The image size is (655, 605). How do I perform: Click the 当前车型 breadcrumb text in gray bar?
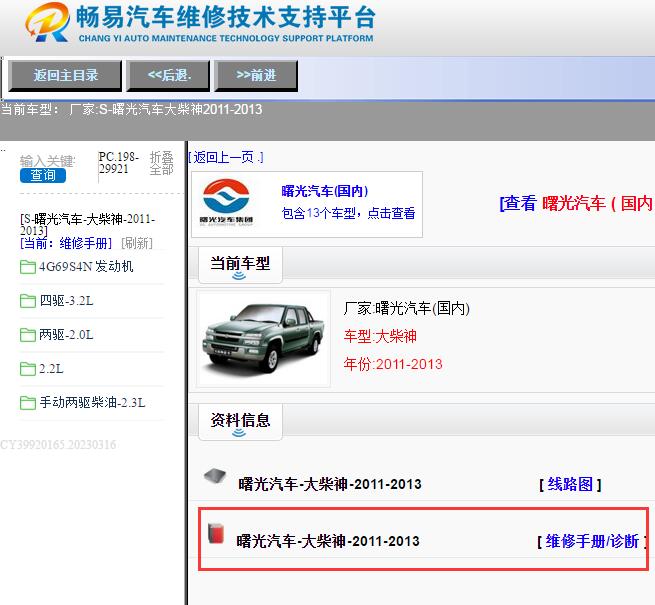click(x=132, y=109)
